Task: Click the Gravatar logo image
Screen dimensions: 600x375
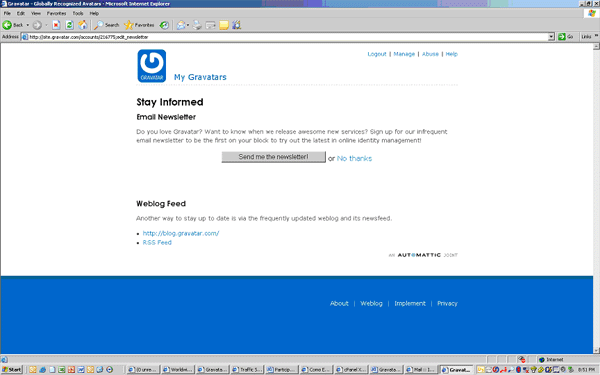Action: [x=152, y=66]
